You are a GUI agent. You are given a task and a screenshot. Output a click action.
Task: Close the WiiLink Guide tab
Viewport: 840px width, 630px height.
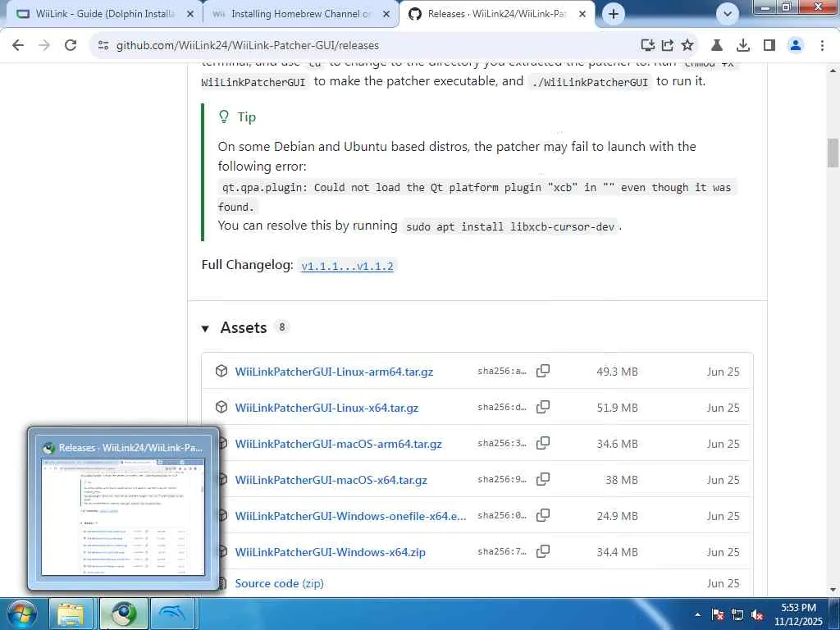pyautogui.click(x=190, y=14)
